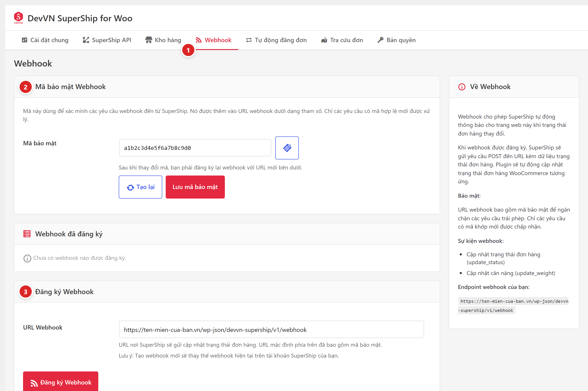The image size is (588, 391).
Task: Click the Mã bảo mật field label
Action: [40, 143]
